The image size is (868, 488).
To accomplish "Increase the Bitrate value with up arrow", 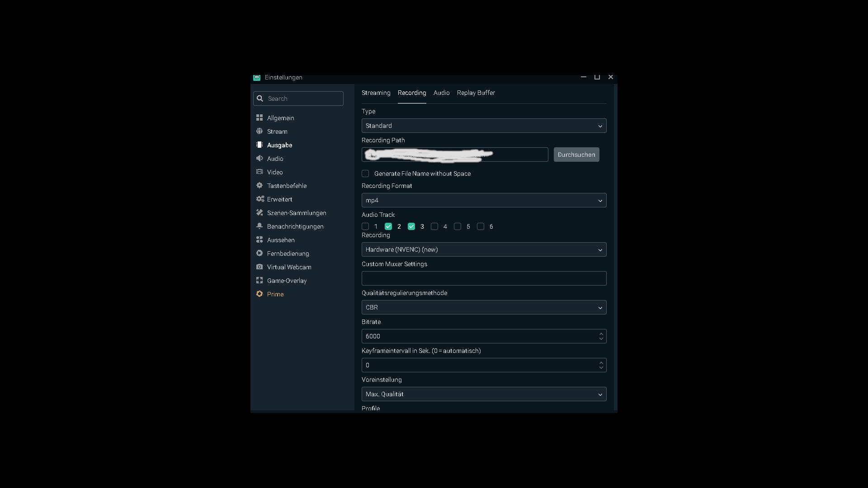I will 601,333.
